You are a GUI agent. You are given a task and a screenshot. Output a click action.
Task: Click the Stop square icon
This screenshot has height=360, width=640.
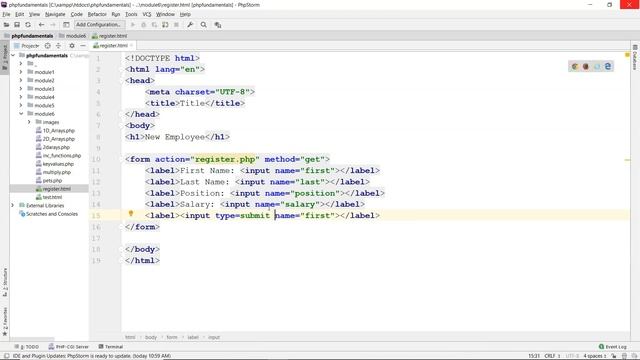click(x=176, y=25)
